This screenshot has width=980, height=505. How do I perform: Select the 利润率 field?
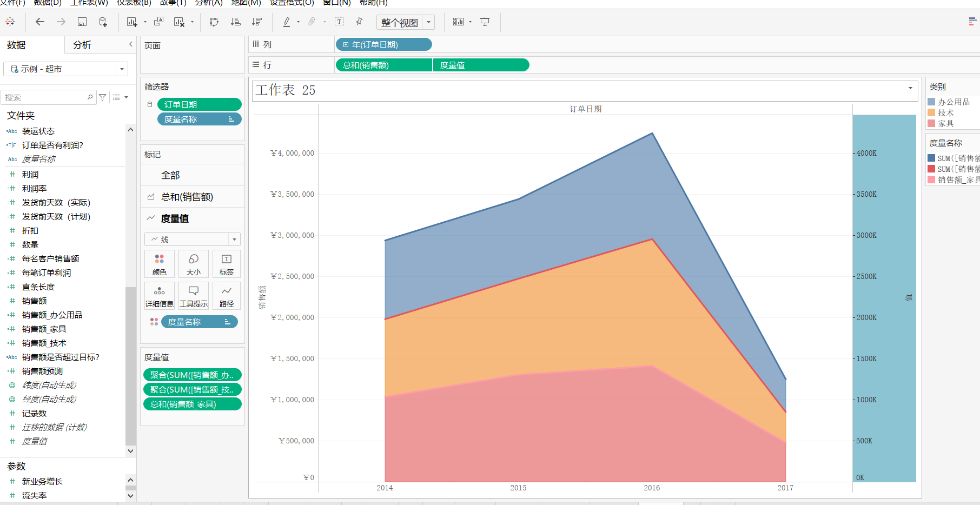35,188
